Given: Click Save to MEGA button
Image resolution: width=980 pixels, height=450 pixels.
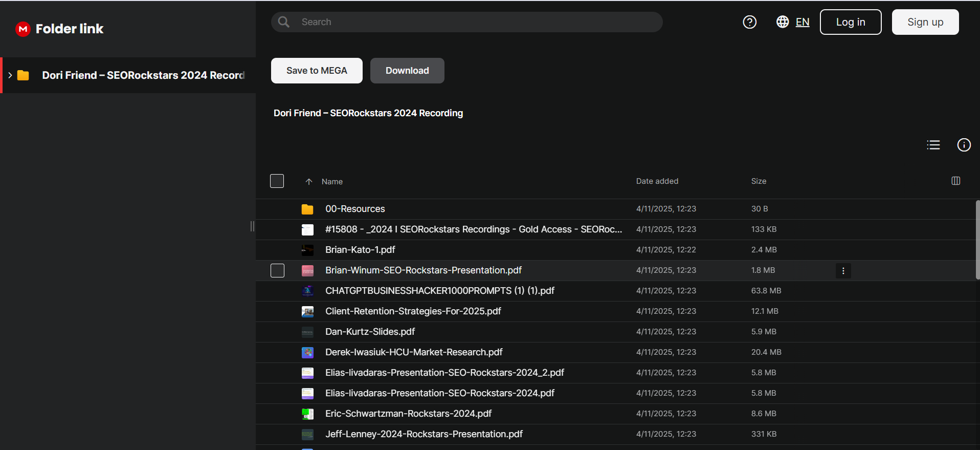Looking at the screenshot, I should tap(317, 71).
